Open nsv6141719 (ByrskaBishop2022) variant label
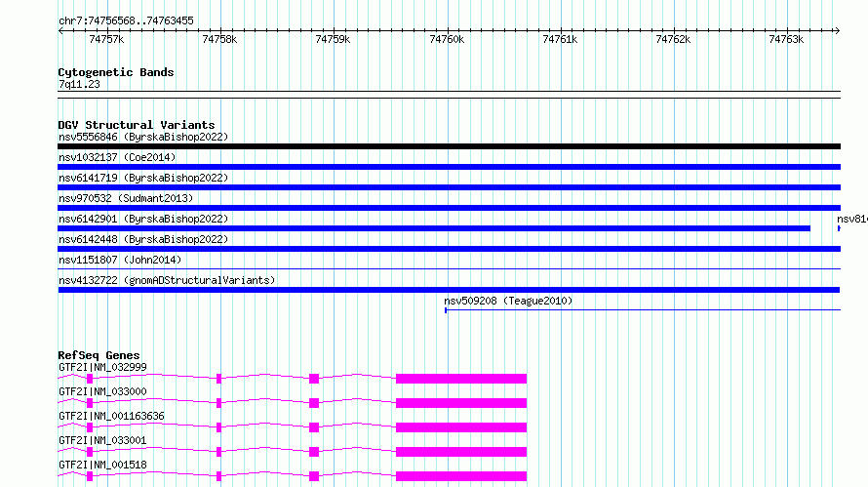 coord(143,178)
